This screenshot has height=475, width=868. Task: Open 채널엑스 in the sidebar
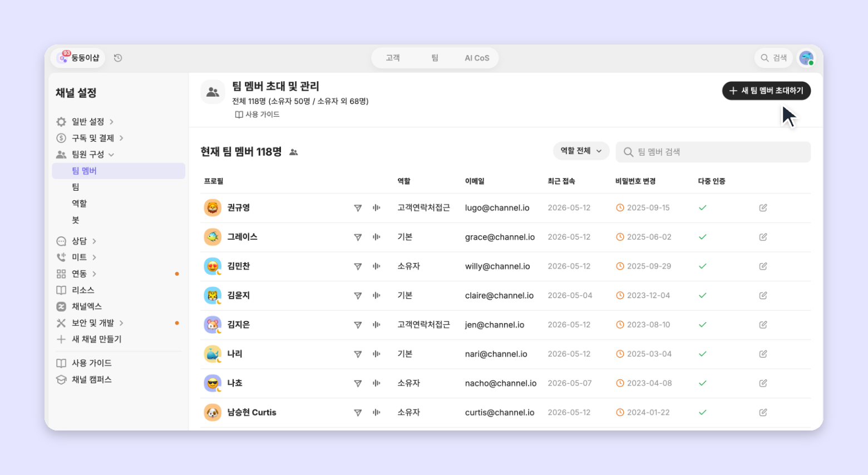87,306
